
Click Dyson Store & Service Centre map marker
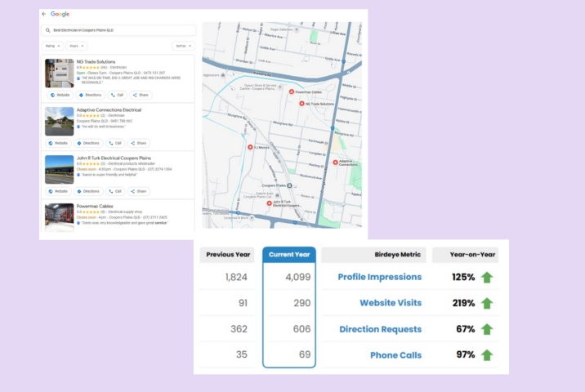[279, 87]
